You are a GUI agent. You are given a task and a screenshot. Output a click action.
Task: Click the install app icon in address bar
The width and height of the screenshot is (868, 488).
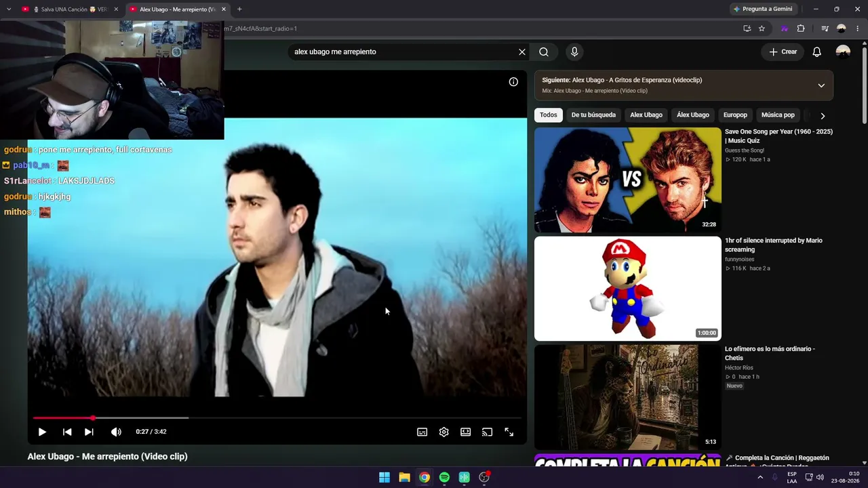tap(747, 28)
